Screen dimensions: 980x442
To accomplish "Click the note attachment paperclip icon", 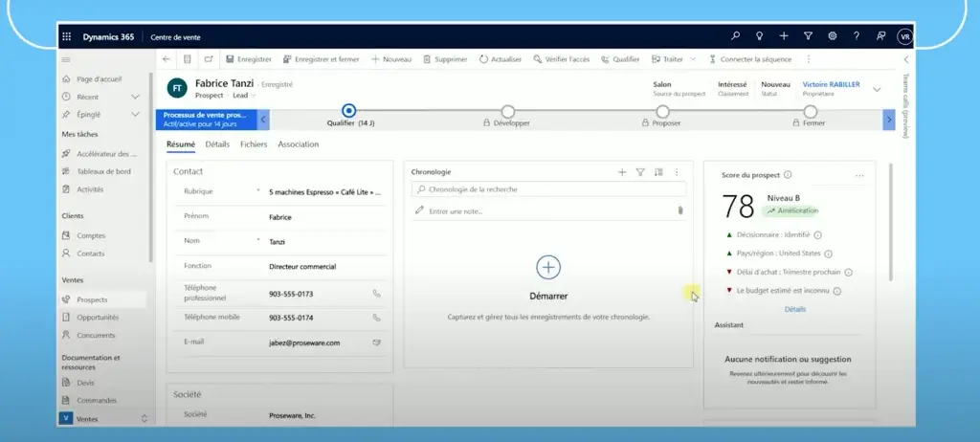I will pos(680,211).
